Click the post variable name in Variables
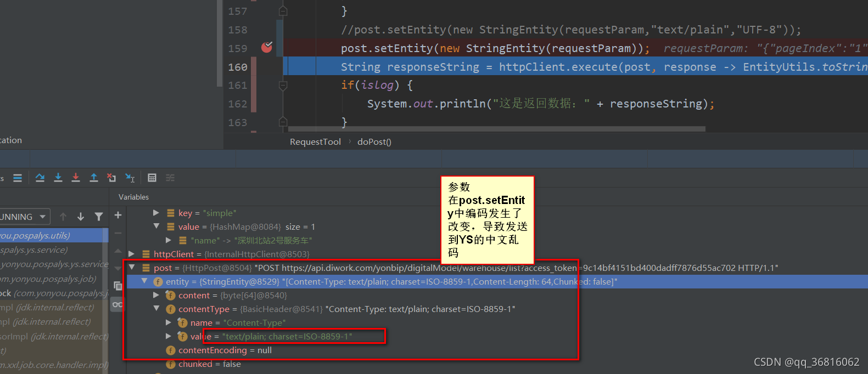The height and width of the screenshot is (374, 868). tap(163, 268)
